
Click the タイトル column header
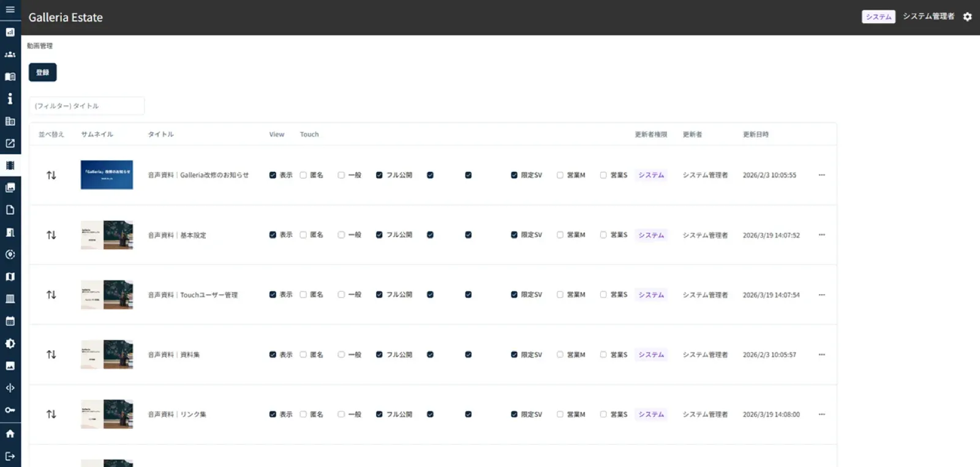click(x=160, y=134)
